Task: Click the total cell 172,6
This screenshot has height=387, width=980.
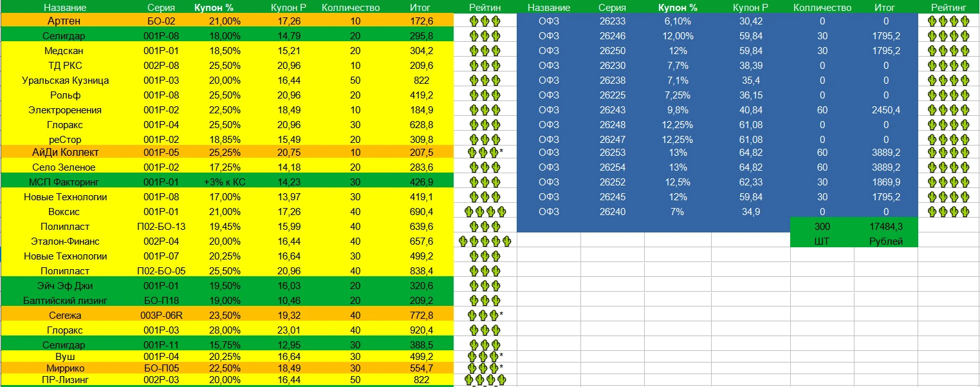Action: pos(421,21)
